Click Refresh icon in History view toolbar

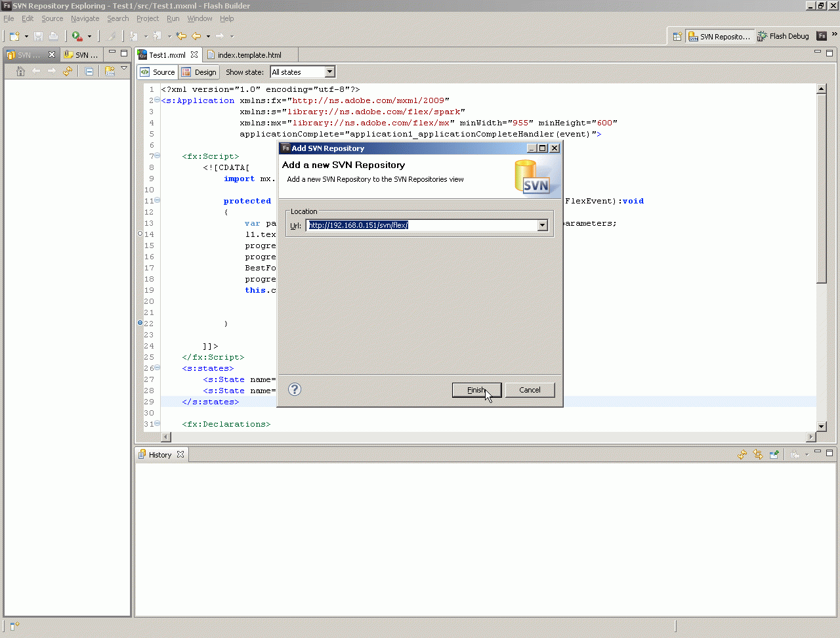[x=742, y=454]
